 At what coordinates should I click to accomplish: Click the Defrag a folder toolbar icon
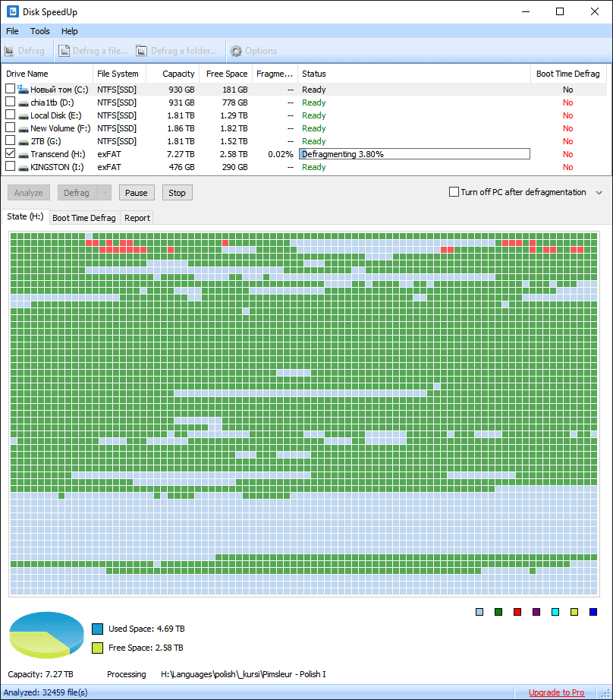141,51
